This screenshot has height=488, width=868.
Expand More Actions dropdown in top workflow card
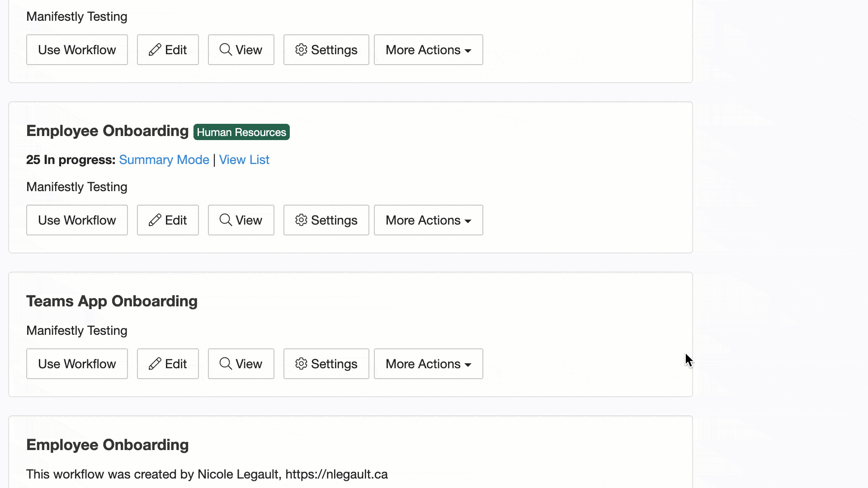click(x=428, y=50)
